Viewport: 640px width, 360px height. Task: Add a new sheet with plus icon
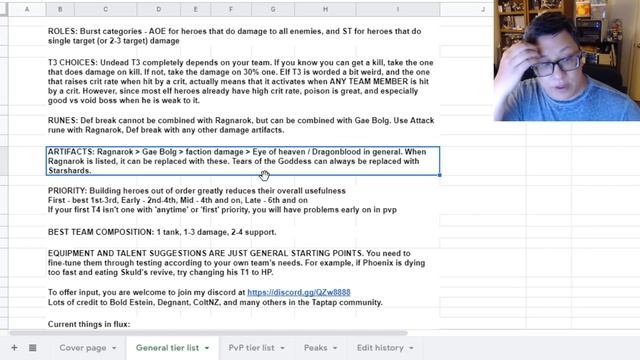[x=14, y=348]
